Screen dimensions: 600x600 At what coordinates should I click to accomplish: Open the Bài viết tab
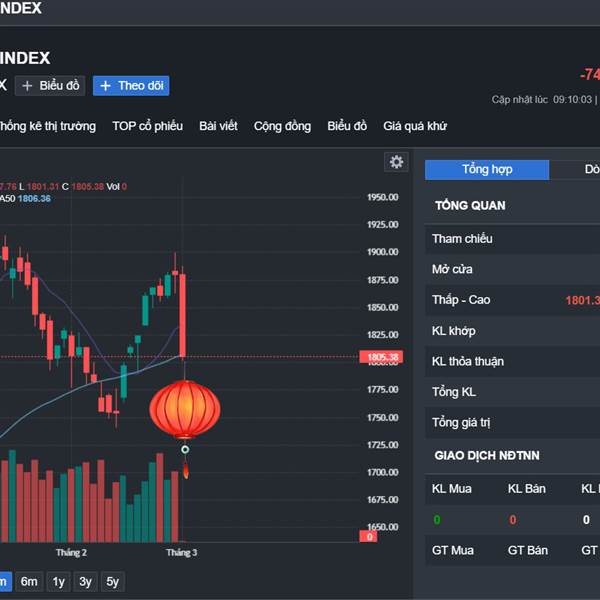[x=218, y=126]
